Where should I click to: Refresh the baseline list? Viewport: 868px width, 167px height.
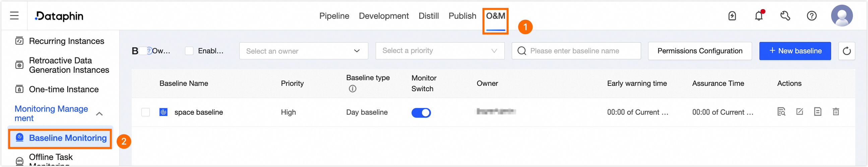847,51
